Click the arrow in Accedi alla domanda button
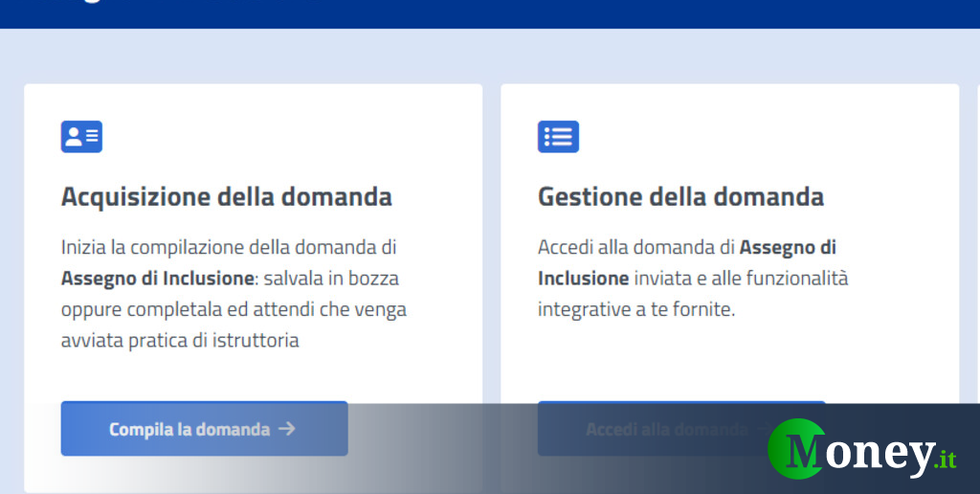980x494 pixels. click(763, 429)
